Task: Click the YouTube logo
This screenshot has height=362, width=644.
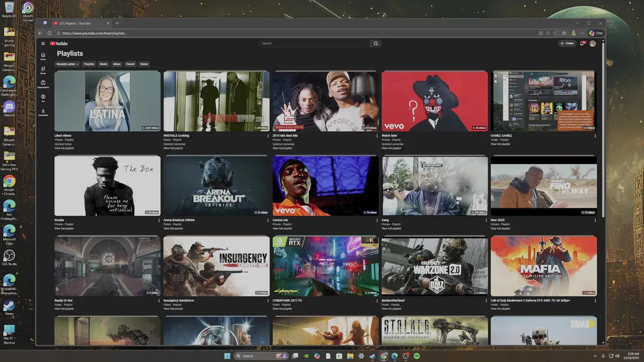Action: click(59, 44)
